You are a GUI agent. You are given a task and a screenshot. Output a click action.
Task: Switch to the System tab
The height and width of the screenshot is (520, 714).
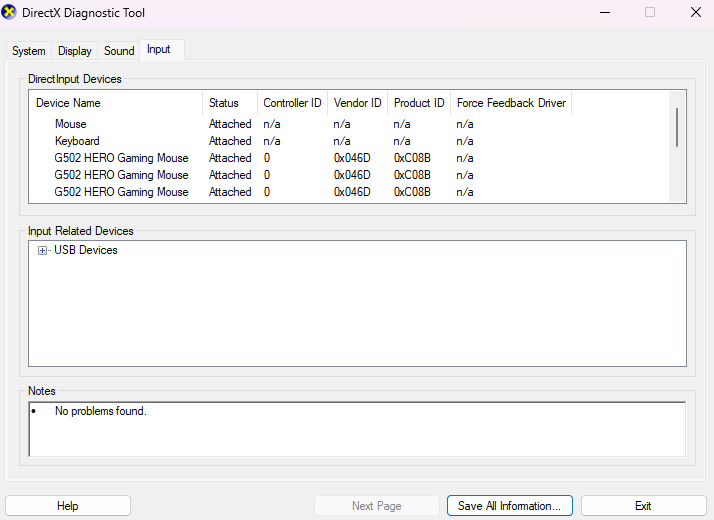click(x=29, y=51)
